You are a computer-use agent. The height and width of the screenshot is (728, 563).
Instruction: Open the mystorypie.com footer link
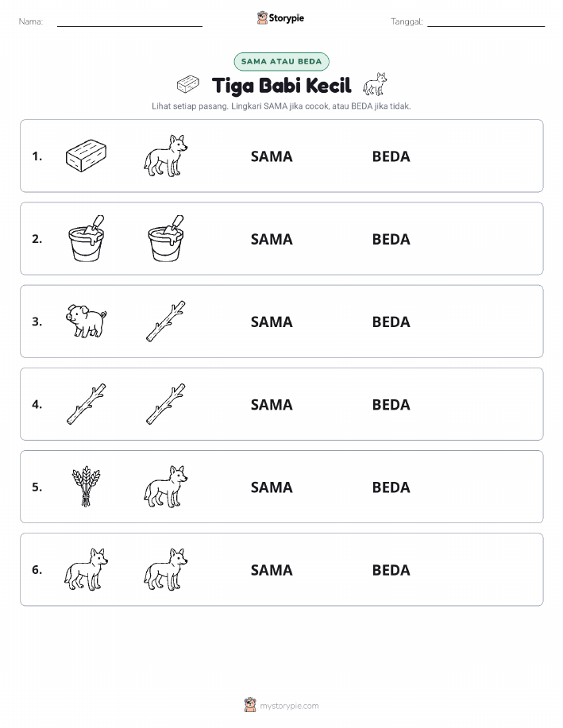pos(289,706)
